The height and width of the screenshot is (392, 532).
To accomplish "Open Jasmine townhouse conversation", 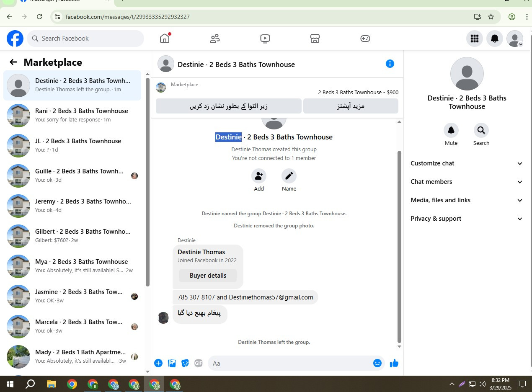I will tap(72, 296).
